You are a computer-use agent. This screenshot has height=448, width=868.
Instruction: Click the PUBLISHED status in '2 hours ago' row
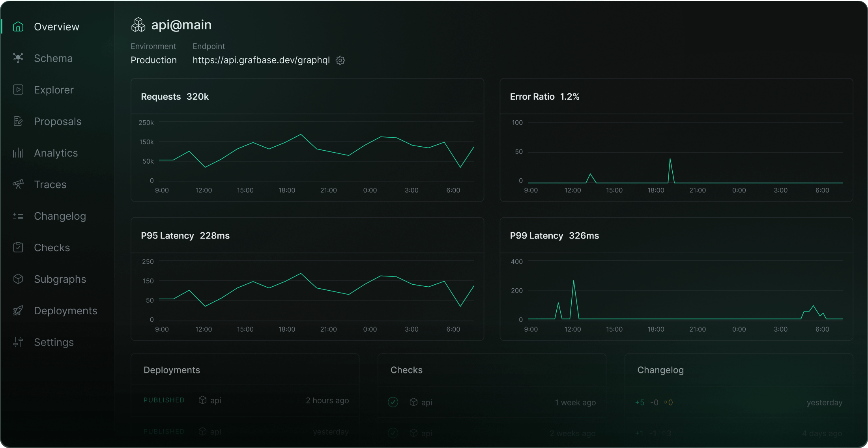(164, 400)
